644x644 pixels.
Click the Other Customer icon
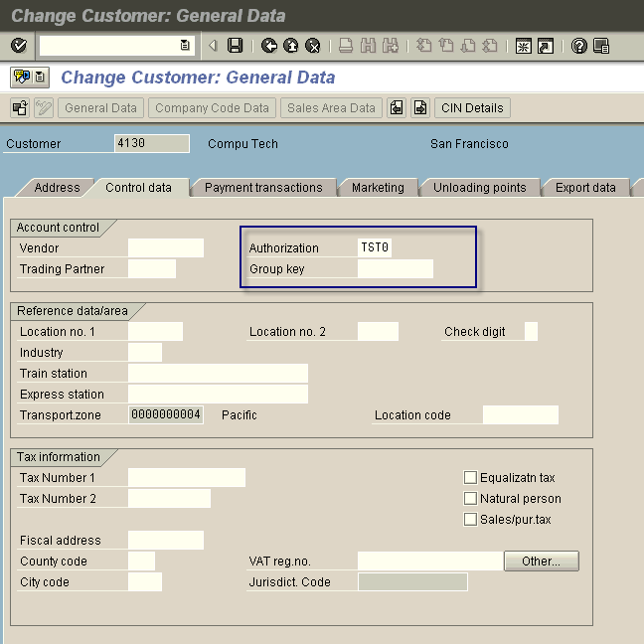click(20, 108)
